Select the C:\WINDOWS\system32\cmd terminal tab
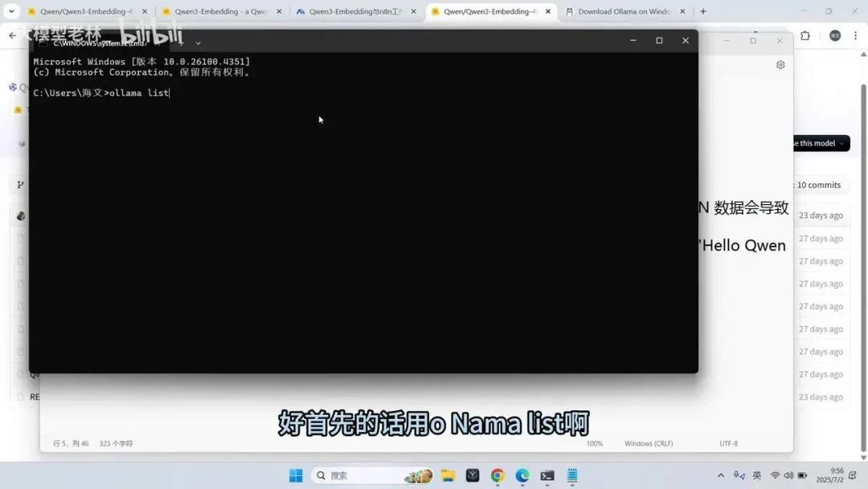868x489 pixels. click(100, 43)
